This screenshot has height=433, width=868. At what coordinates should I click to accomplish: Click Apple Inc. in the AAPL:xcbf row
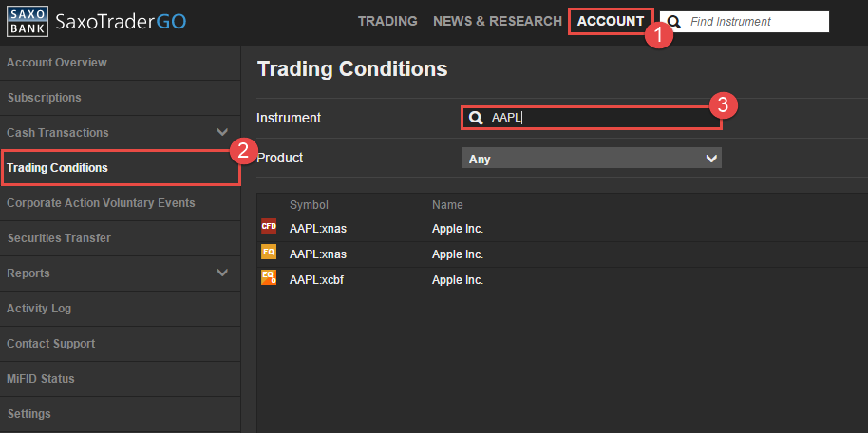458,280
